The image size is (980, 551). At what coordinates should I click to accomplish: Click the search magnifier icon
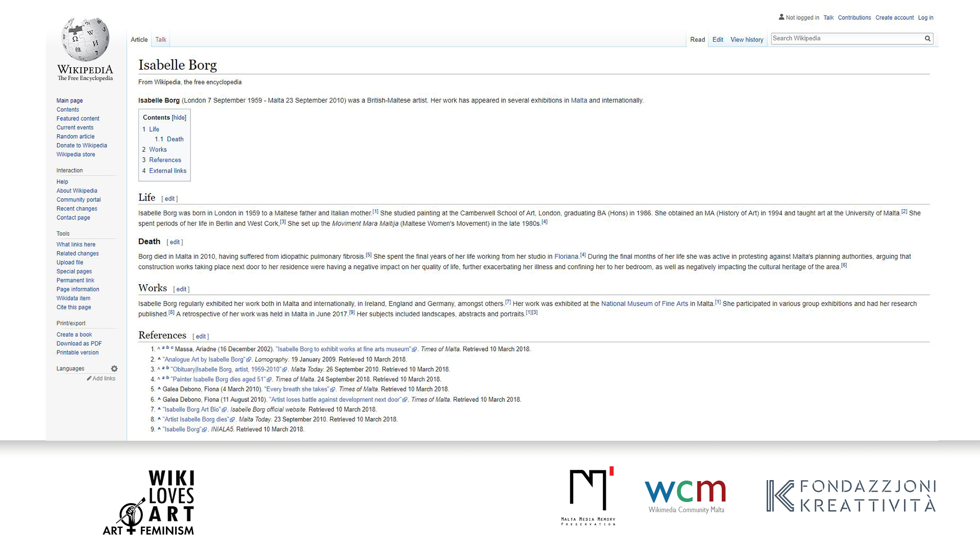pyautogui.click(x=927, y=39)
